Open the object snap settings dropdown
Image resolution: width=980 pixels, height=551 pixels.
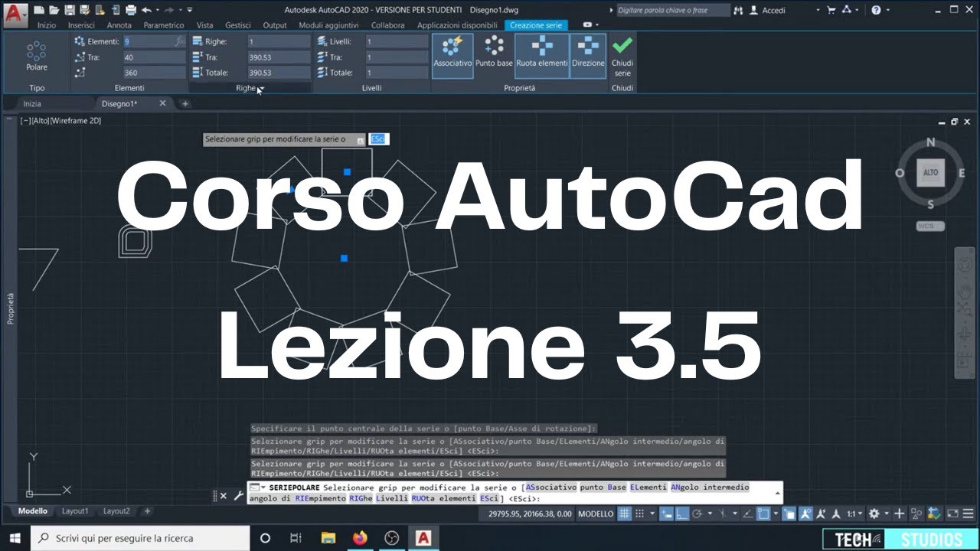coord(776,514)
